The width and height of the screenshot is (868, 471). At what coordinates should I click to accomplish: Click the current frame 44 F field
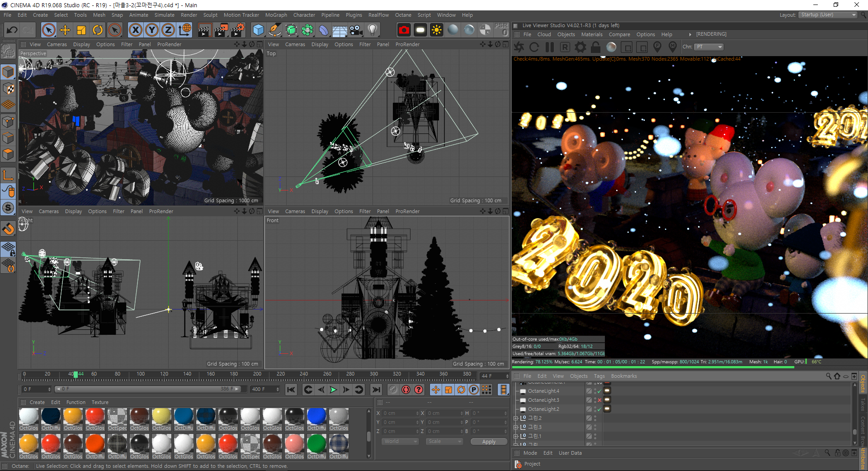click(493, 376)
